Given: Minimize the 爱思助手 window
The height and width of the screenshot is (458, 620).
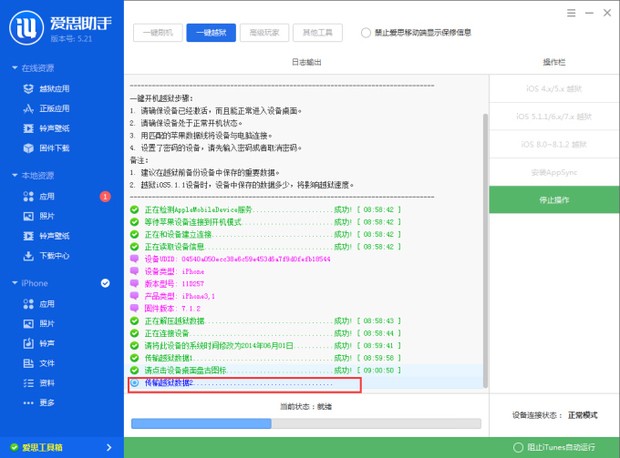Looking at the screenshot, I should point(589,13).
